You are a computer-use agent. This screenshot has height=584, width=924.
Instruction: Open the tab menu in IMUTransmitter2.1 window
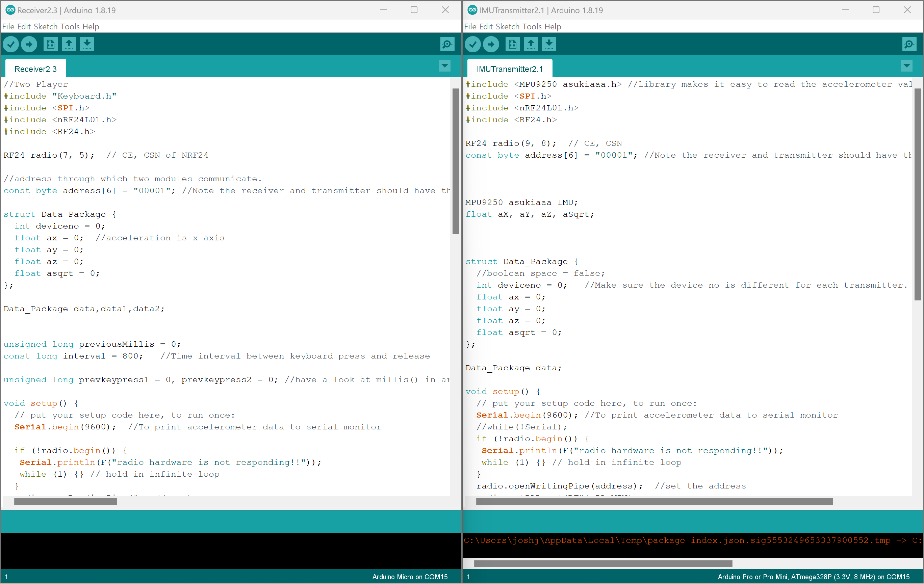pos(906,66)
